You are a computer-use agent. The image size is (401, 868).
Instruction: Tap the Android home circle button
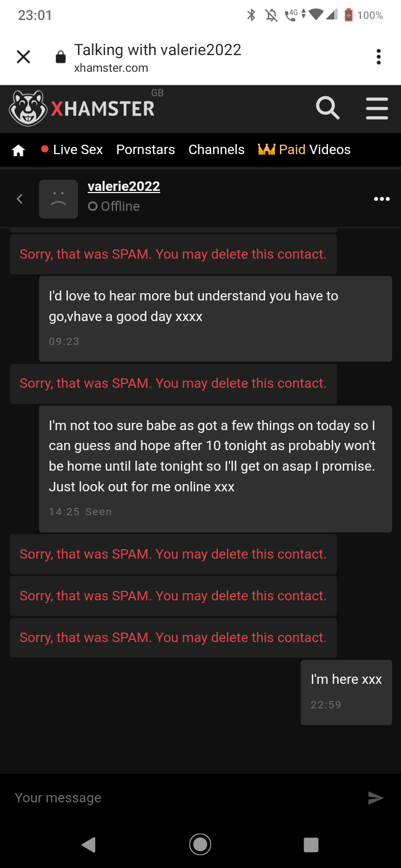click(x=200, y=845)
